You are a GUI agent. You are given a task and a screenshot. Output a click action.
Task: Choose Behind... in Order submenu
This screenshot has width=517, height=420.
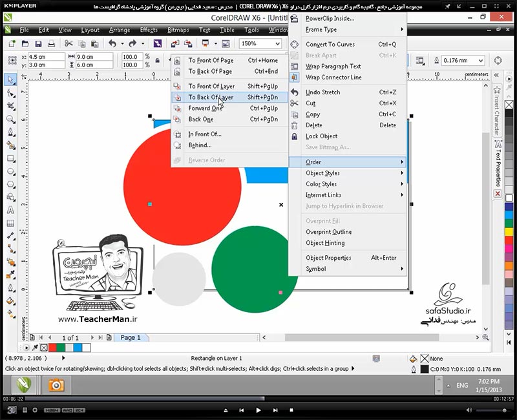[x=229, y=145]
